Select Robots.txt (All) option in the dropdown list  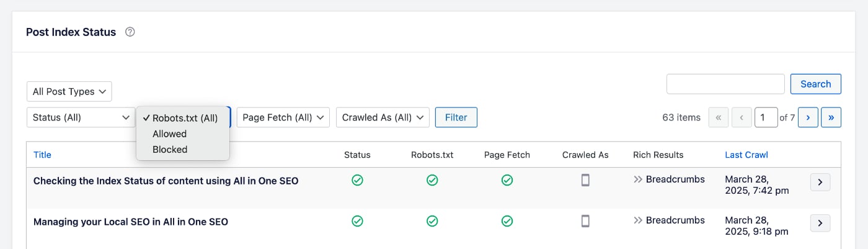pos(183,118)
